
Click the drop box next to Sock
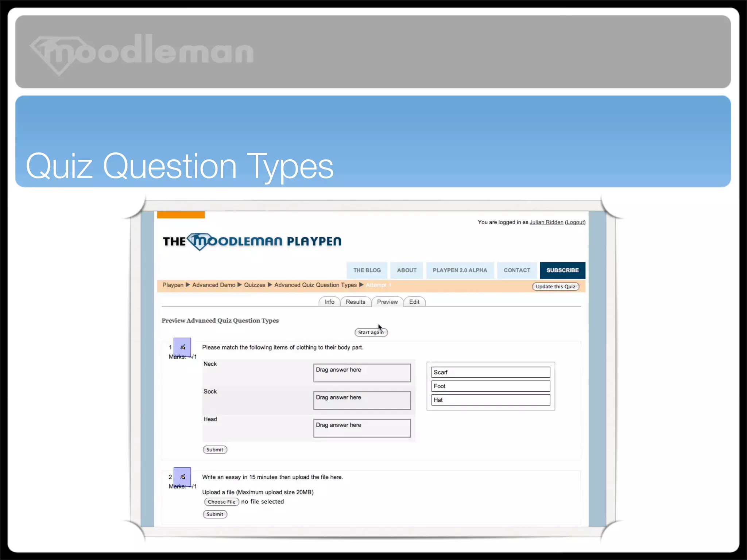click(x=362, y=401)
